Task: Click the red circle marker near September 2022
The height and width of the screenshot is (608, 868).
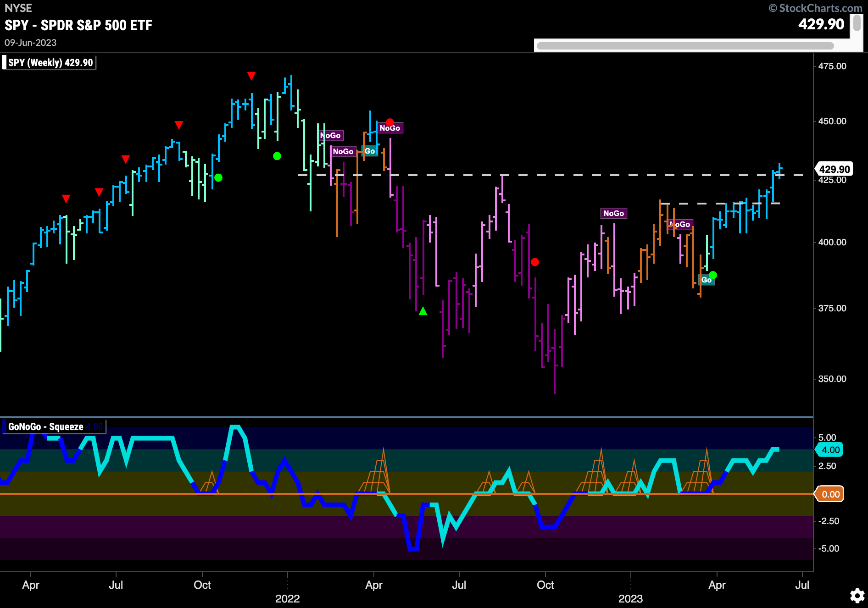Action: (535, 262)
